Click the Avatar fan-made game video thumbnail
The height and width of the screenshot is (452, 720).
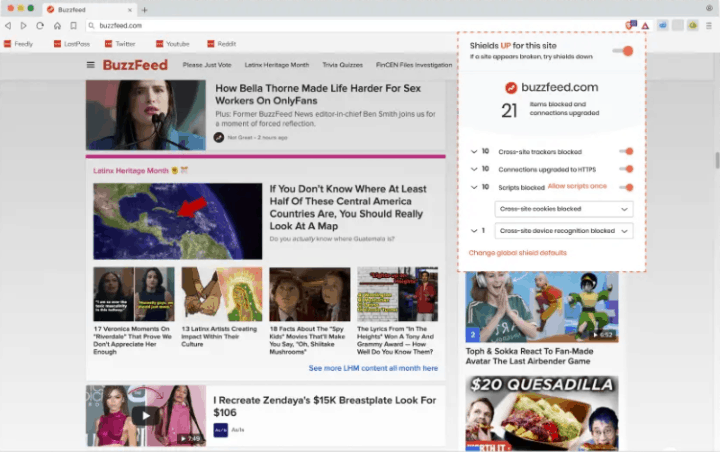click(542, 307)
